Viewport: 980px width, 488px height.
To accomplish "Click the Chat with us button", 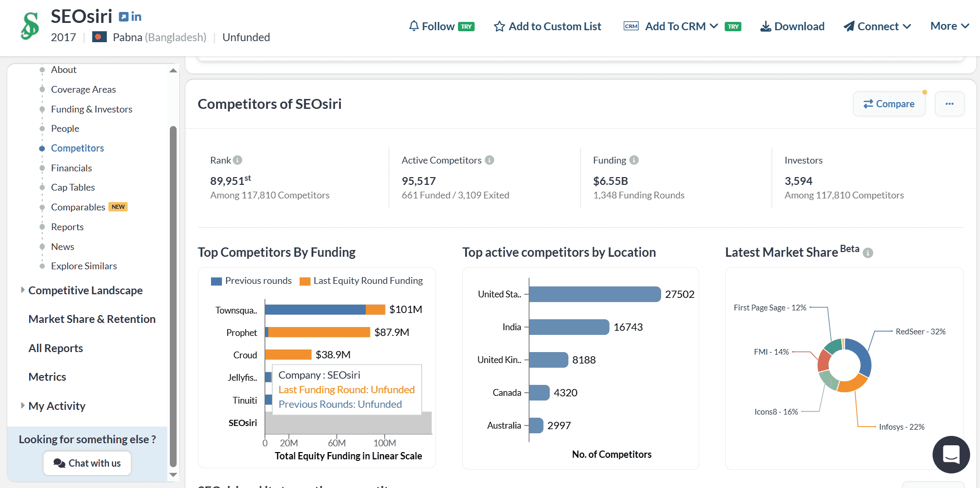I will [x=87, y=463].
